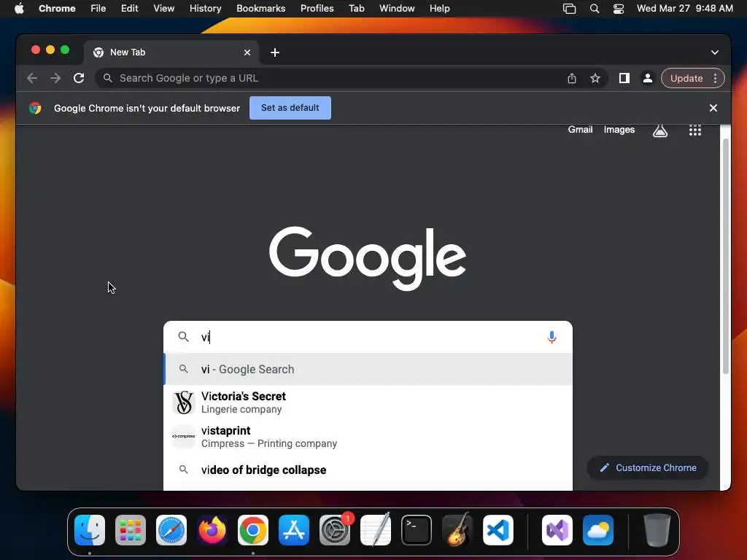Choose the Victoria's Secret suggestion
This screenshot has height=560, width=747.
coord(368,402)
